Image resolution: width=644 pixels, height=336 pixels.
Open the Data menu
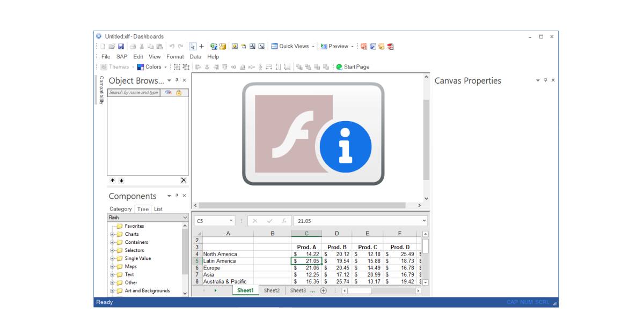click(195, 57)
